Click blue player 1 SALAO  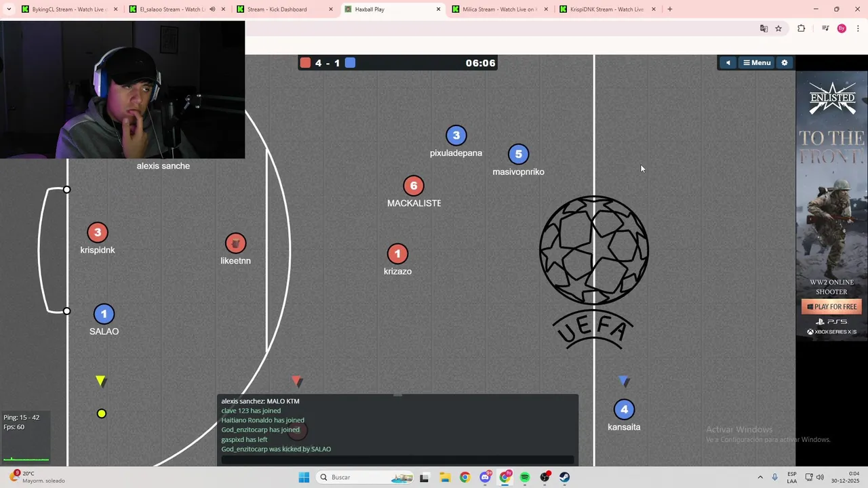tap(104, 314)
